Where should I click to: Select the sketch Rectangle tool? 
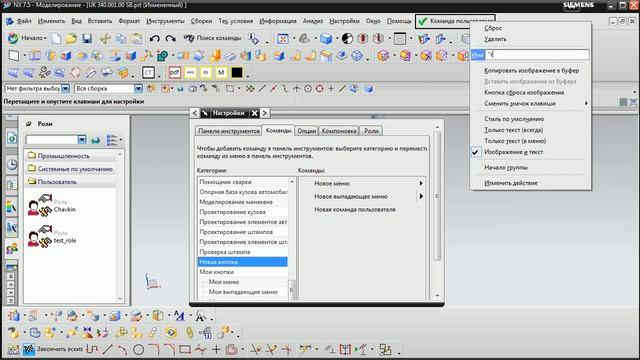click(185, 349)
